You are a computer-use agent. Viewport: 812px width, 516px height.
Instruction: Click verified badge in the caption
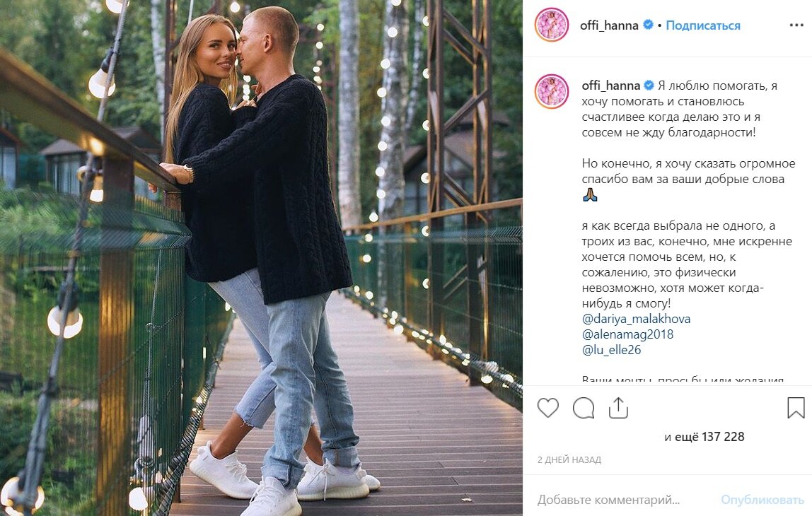pos(649,85)
